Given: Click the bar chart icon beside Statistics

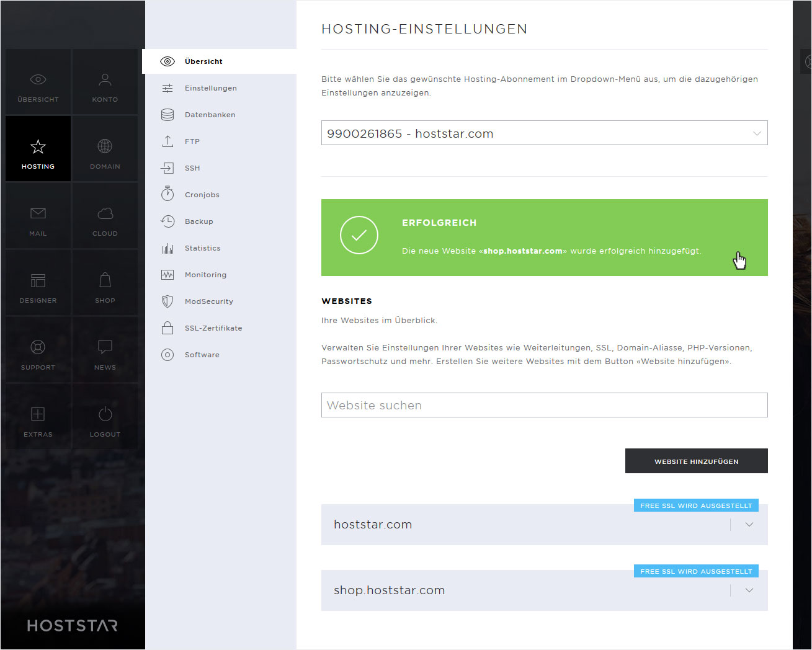Looking at the screenshot, I should point(167,249).
